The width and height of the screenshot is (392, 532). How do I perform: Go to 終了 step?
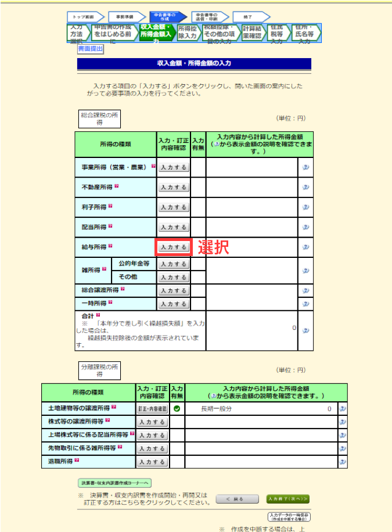[251, 17]
